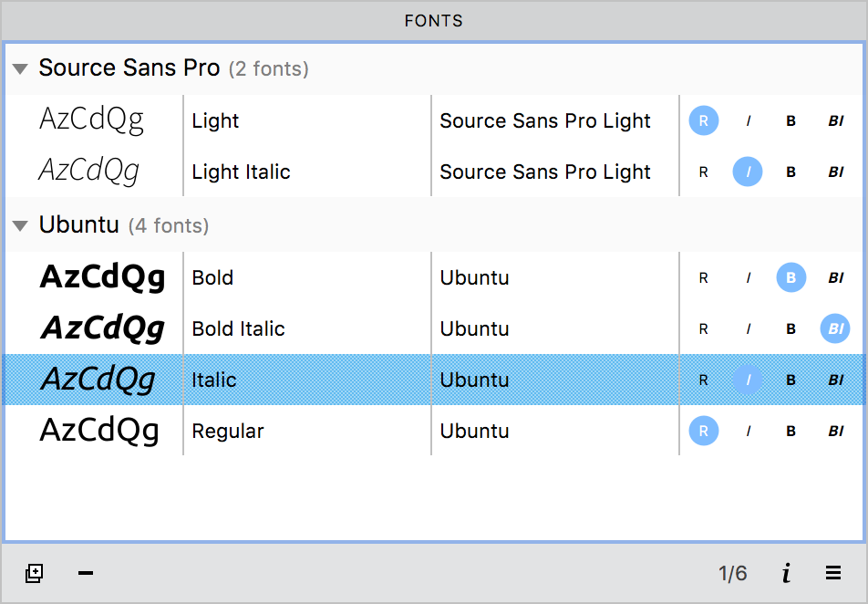Image resolution: width=868 pixels, height=604 pixels.
Task: Click the '1/6' selection counter
Action: 733,573
